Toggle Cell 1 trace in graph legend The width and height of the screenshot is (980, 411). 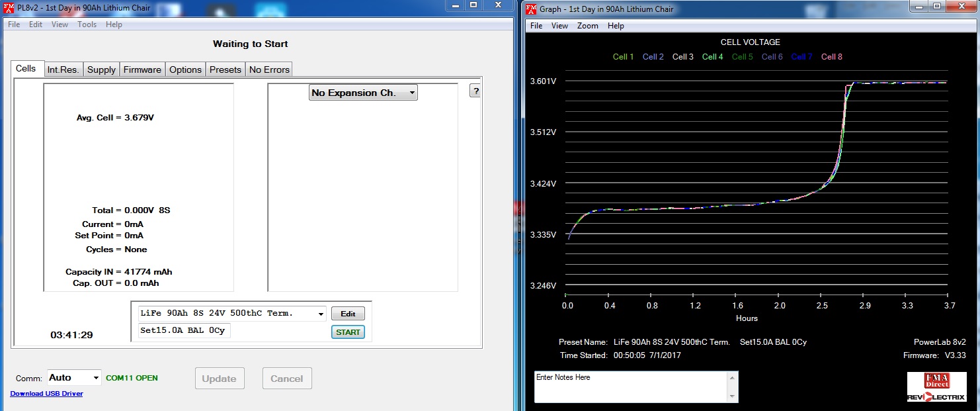(623, 57)
